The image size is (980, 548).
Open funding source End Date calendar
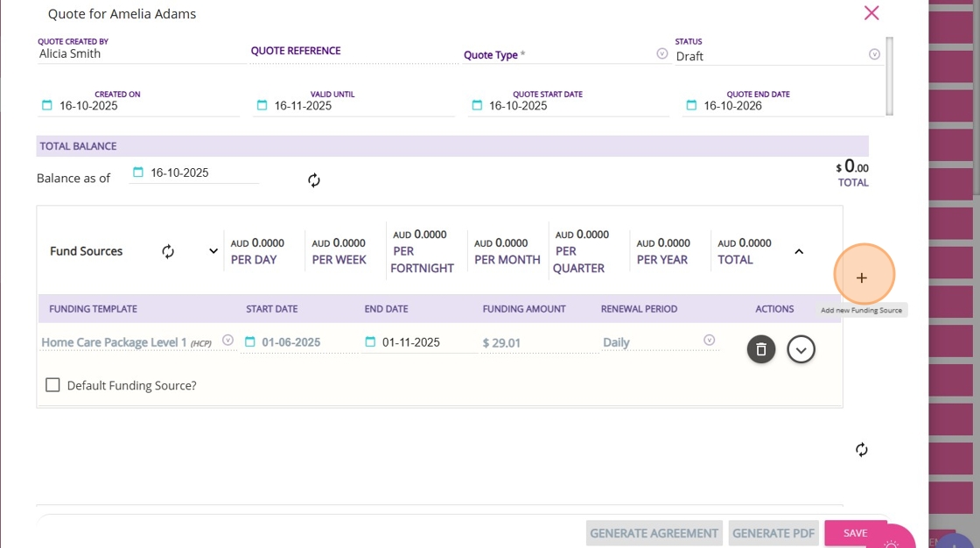coord(370,342)
